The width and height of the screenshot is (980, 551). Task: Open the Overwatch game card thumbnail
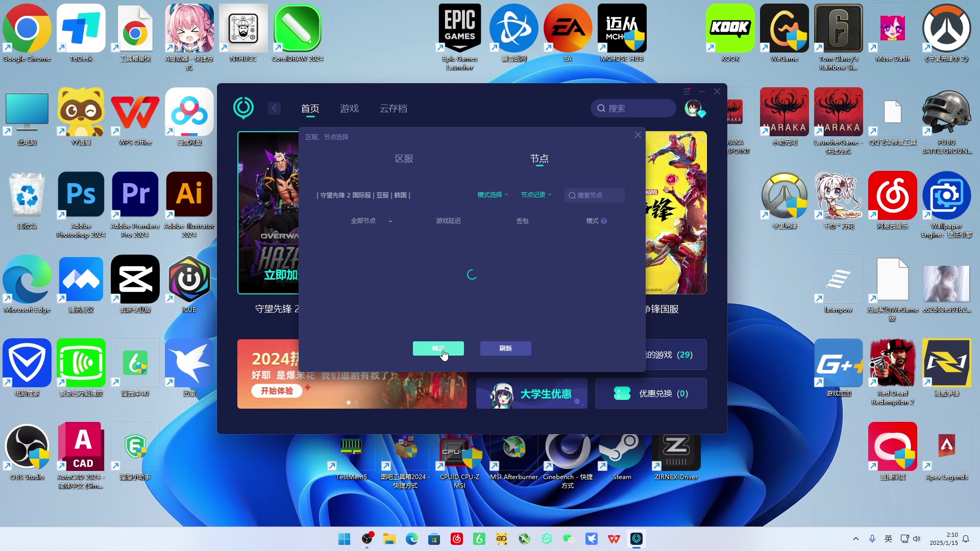click(x=268, y=213)
